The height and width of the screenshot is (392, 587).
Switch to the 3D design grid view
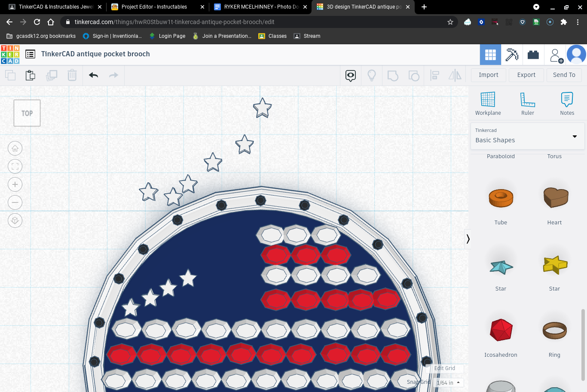(x=490, y=55)
